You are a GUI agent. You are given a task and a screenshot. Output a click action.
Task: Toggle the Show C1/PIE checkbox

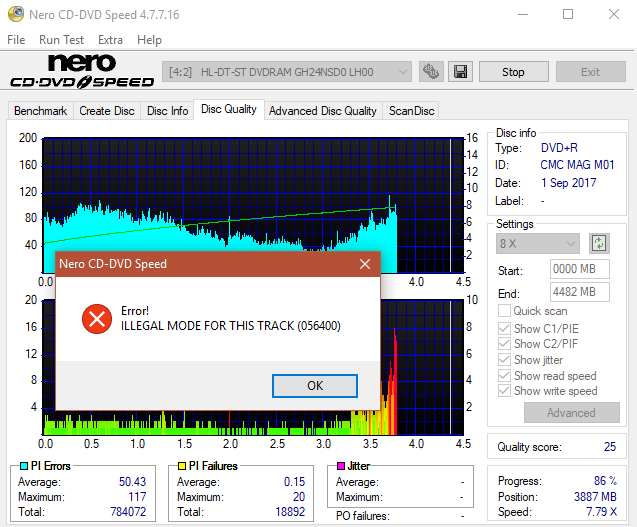point(504,328)
